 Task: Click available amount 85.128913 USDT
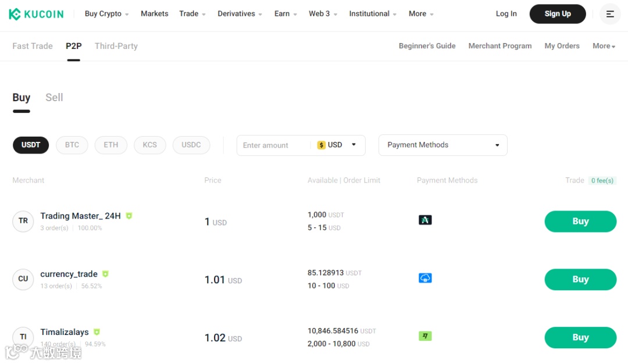pos(334,273)
